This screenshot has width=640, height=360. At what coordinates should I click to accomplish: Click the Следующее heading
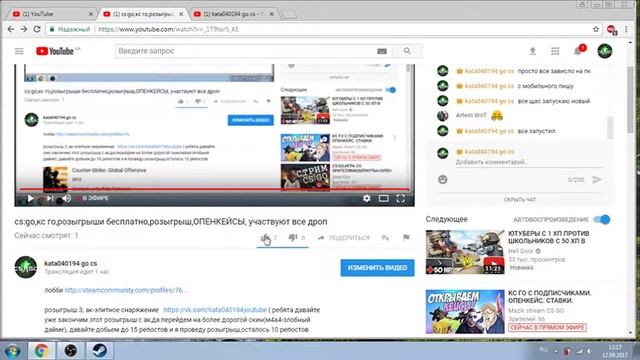[x=447, y=219]
